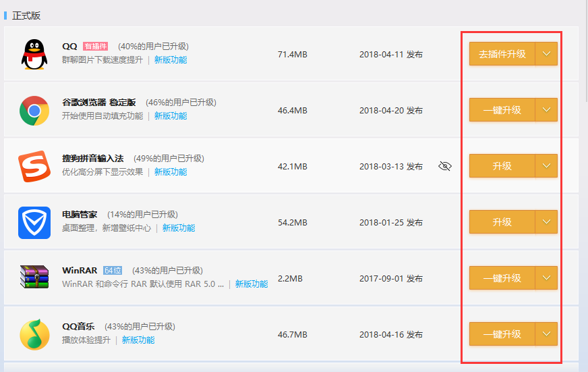
Task: Open 新版功能 link for QQ音乐
Action: coord(138,340)
